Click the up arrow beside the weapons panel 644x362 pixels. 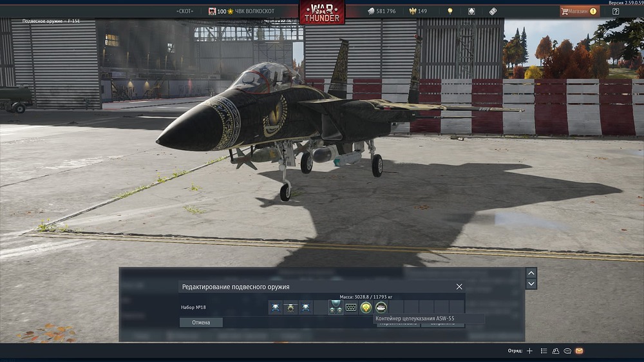pyautogui.click(x=531, y=273)
